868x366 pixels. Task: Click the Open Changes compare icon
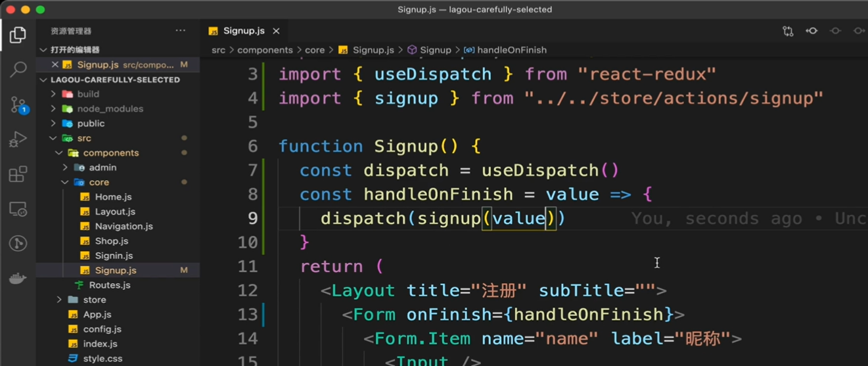[788, 31]
